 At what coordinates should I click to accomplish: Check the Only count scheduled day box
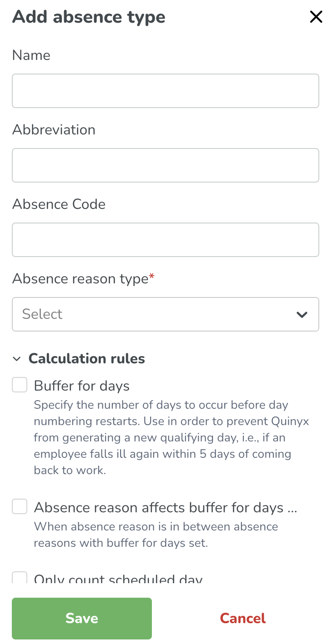click(20, 578)
